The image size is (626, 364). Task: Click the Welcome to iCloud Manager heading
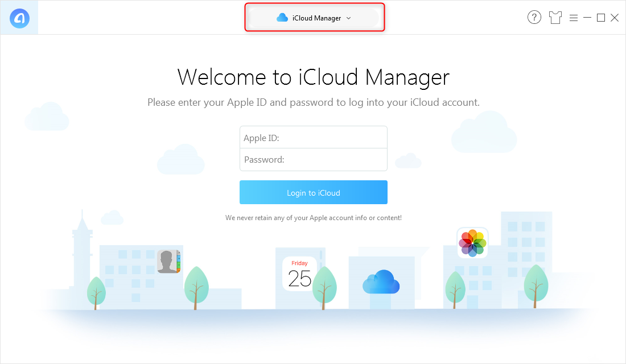point(314,77)
